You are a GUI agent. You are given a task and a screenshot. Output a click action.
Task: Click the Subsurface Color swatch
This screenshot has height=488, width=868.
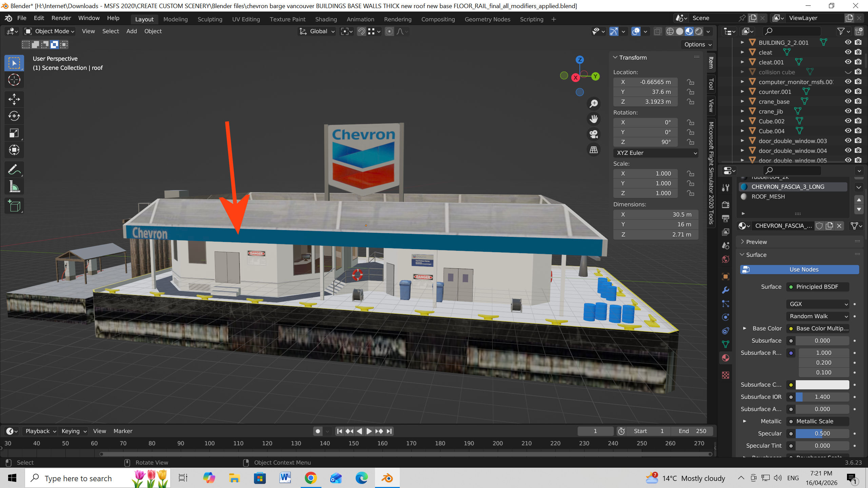(822, 385)
